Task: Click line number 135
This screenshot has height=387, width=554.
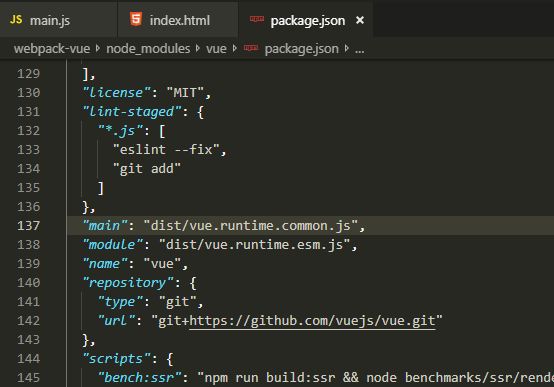Action: tap(29, 188)
